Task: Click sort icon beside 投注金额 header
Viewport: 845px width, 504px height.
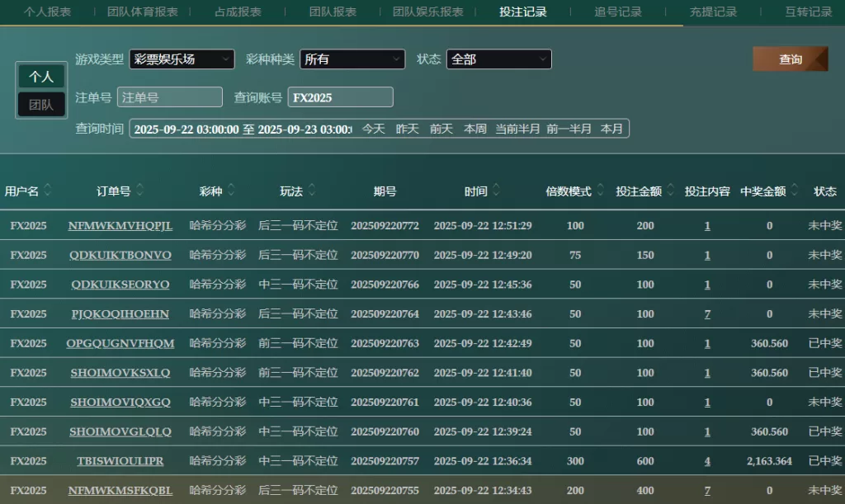Action: (671, 191)
